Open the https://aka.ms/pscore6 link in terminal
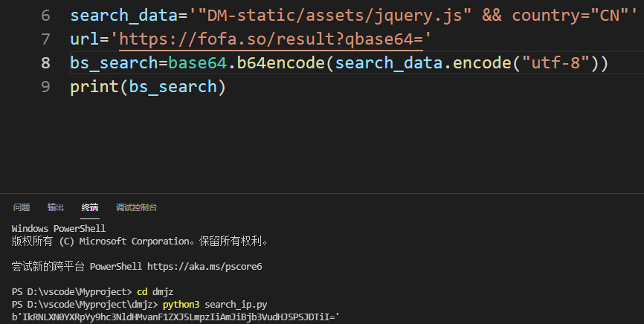Screen dimensions: 644x324 (x=205, y=267)
